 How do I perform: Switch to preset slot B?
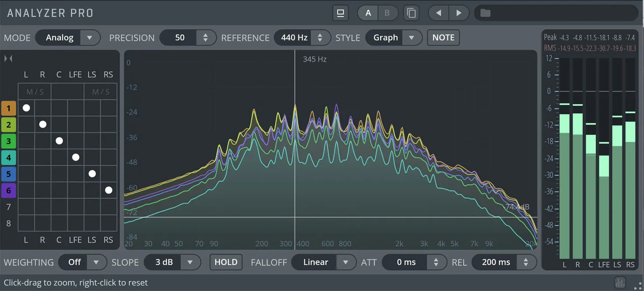[x=387, y=13]
